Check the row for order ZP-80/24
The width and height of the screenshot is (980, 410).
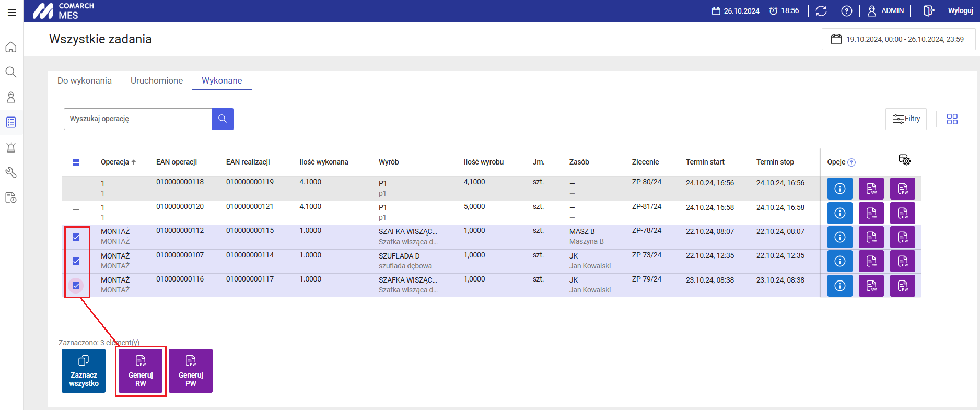point(76,189)
